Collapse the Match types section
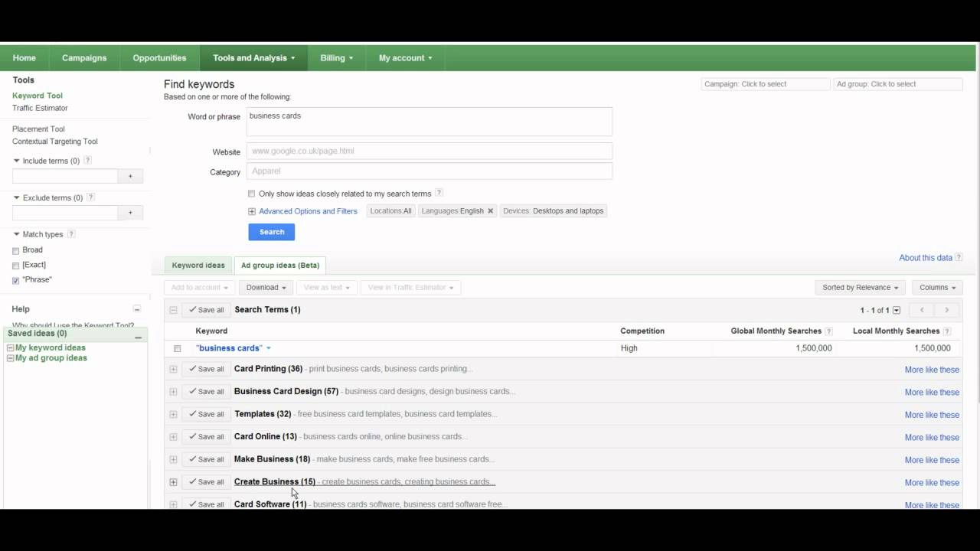980x551 pixels. click(17, 234)
